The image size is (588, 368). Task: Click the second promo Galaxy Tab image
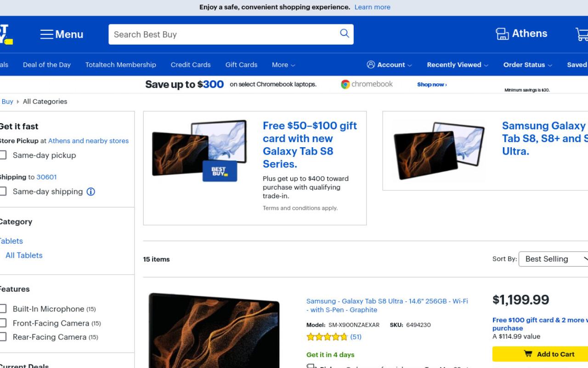[x=439, y=151]
